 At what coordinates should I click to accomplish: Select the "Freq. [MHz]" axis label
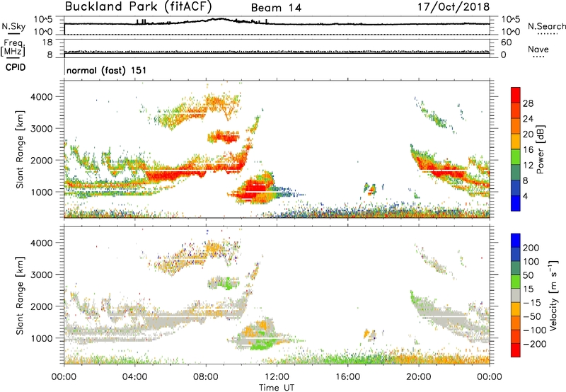[13, 47]
